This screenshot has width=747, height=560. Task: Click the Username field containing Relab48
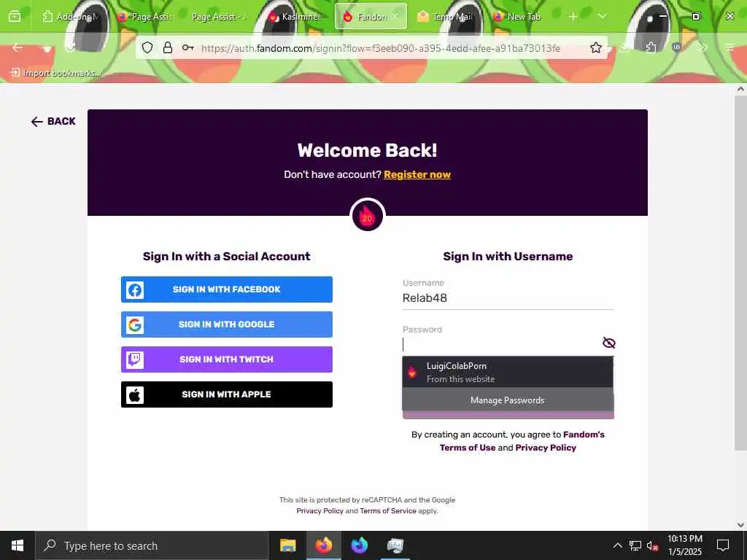pyautogui.click(x=508, y=298)
